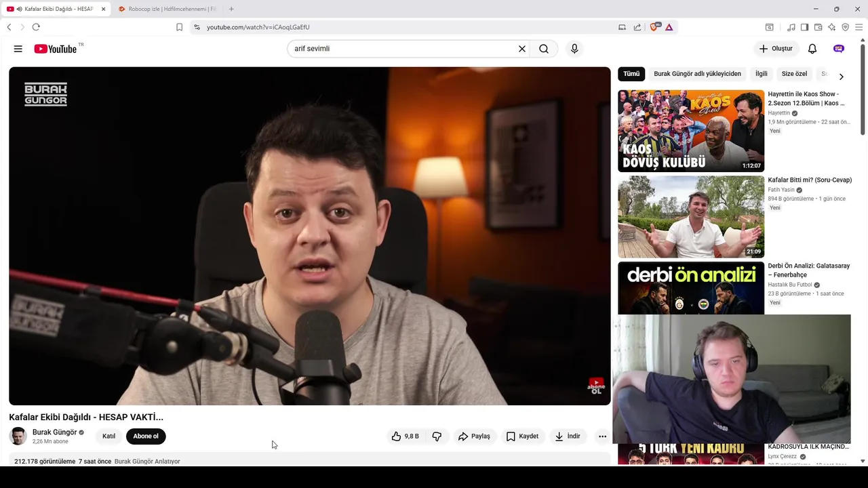Dislike the video with thumbs down

[437, 436]
